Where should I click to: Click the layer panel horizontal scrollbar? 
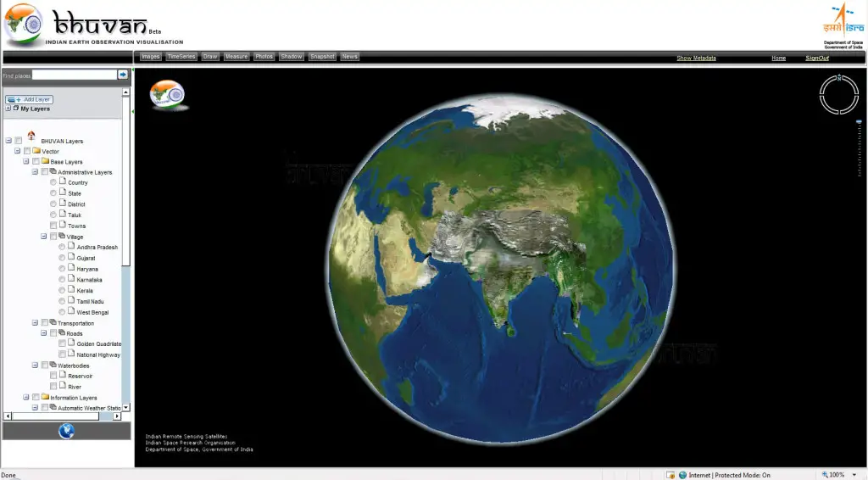(62, 416)
